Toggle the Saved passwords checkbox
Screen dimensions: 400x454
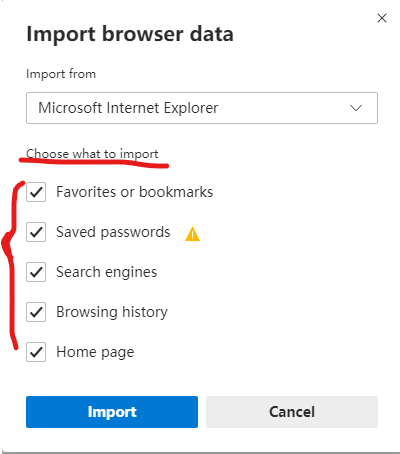click(36, 232)
